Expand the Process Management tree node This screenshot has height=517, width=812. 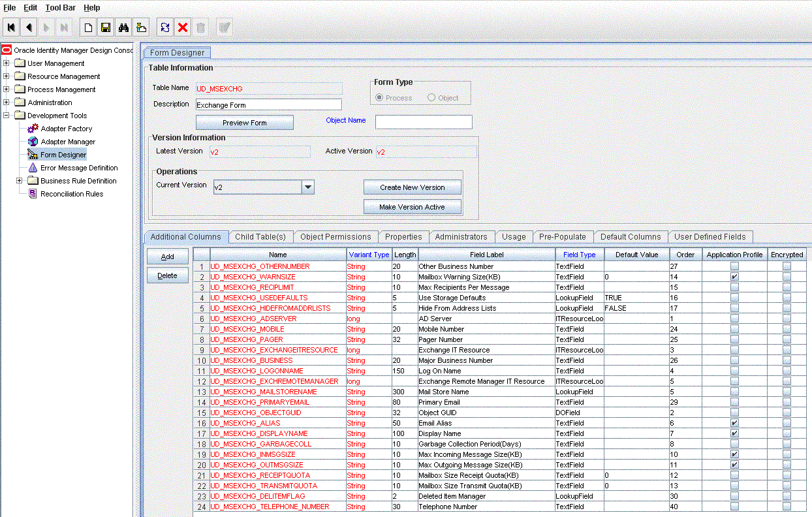pyautogui.click(x=7, y=89)
